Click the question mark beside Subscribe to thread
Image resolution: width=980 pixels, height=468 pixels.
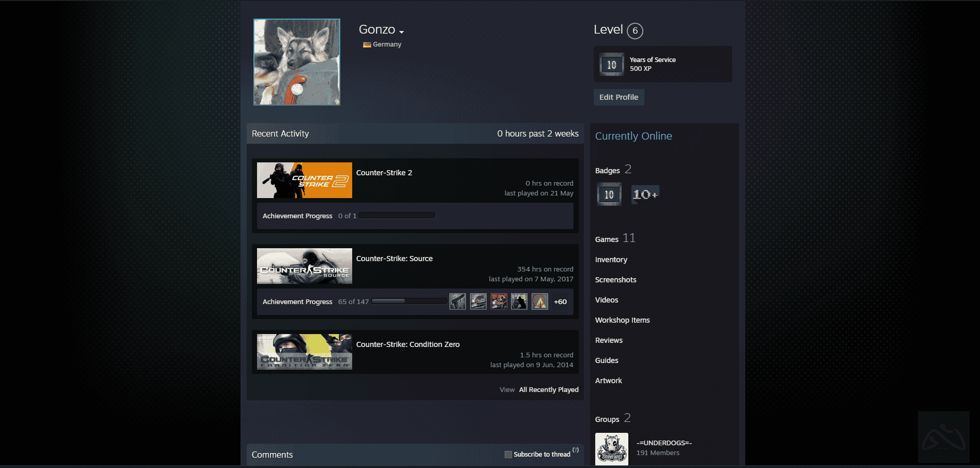tap(576, 450)
